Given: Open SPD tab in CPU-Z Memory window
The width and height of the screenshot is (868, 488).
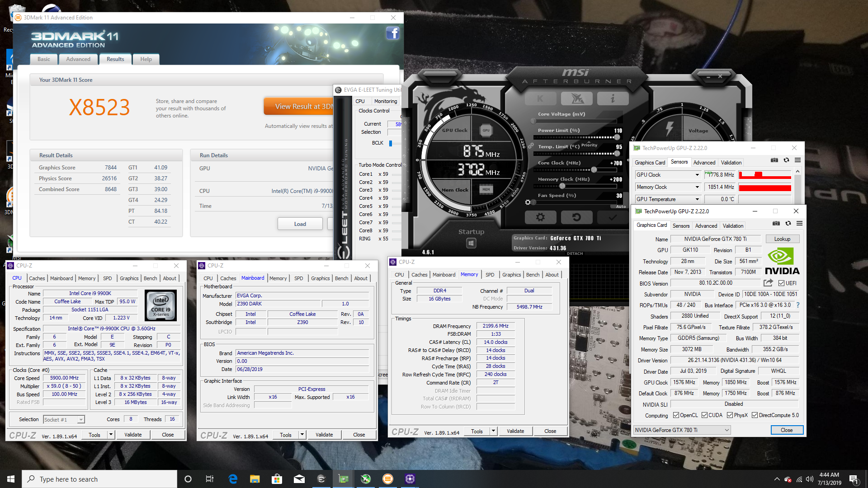Looking at the screenshot, I should coord(490,275).
